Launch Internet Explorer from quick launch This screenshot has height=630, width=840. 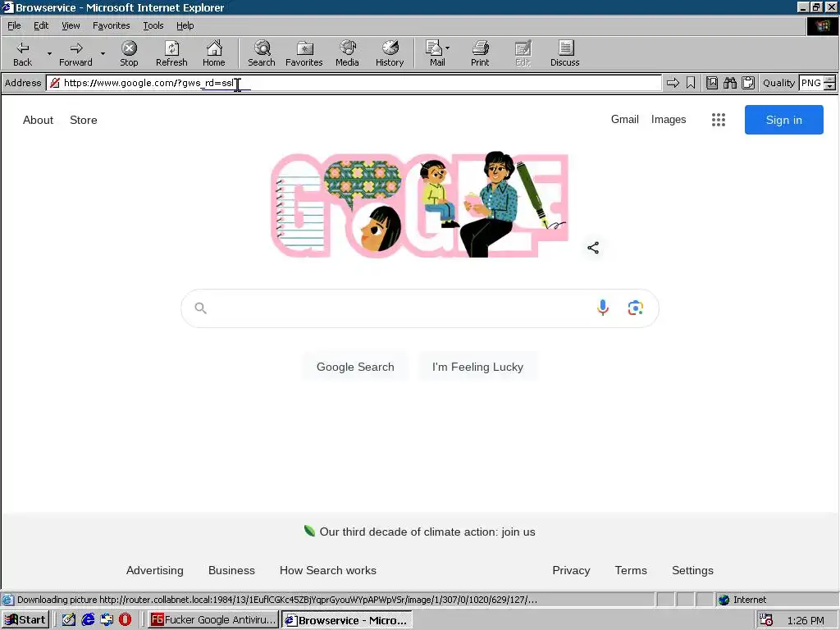point(88,620)
